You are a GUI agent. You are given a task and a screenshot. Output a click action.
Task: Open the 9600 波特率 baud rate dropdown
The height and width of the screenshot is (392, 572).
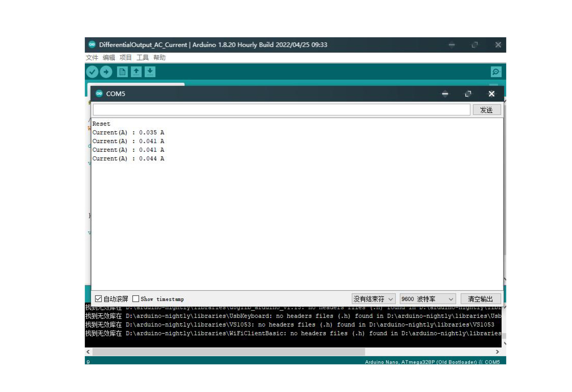(x=427, y=299)
